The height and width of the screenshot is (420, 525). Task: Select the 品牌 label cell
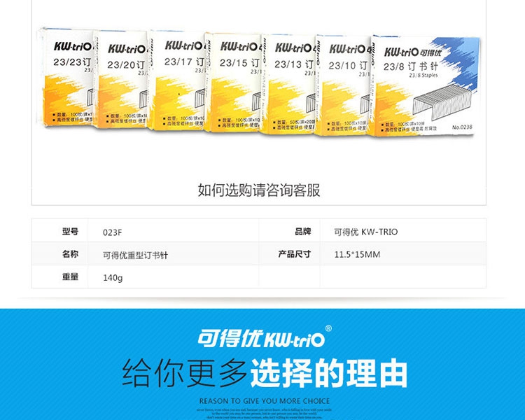pyautogui.click(x=289, y=230)
